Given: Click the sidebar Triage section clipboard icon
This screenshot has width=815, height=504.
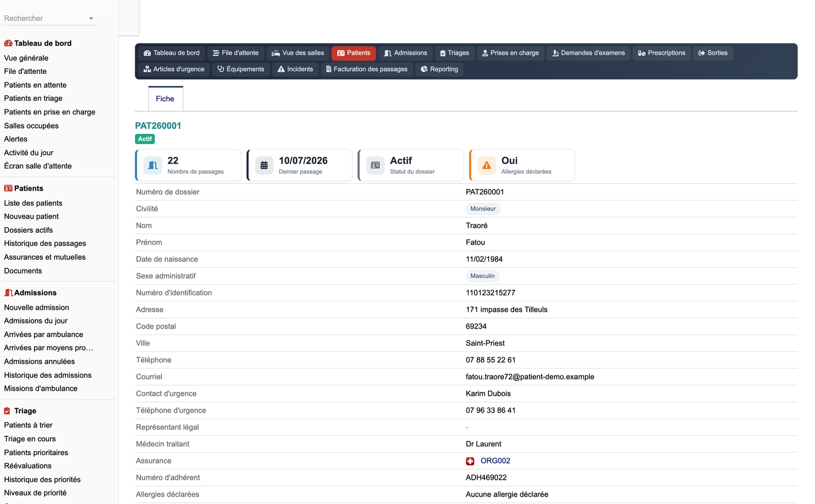Looking at the screenshot, I should 7,411.
